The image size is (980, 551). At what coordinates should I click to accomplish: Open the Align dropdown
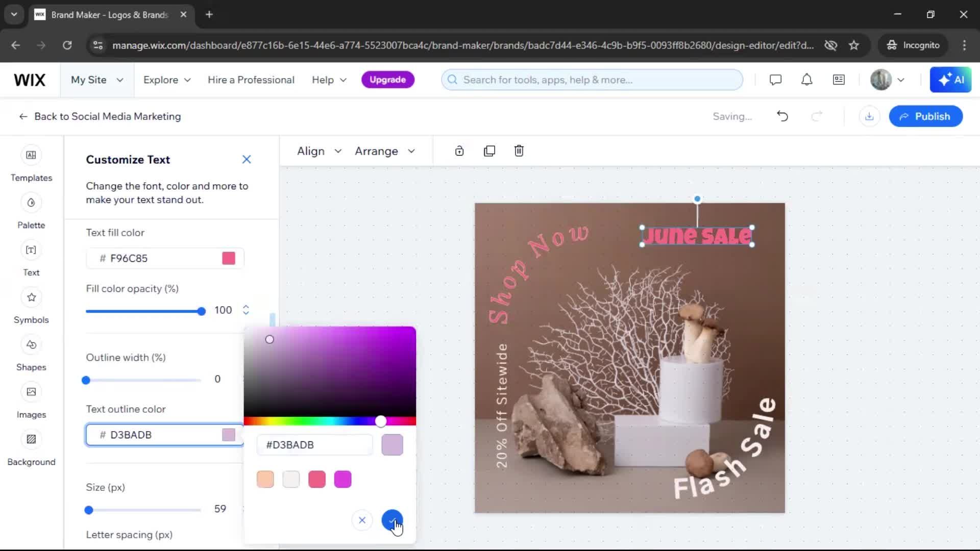319,151
